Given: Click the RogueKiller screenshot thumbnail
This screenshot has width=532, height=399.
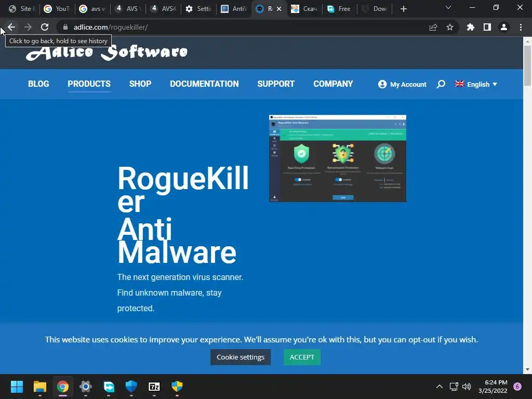Looking at the screenshot, I should [338, 158].
